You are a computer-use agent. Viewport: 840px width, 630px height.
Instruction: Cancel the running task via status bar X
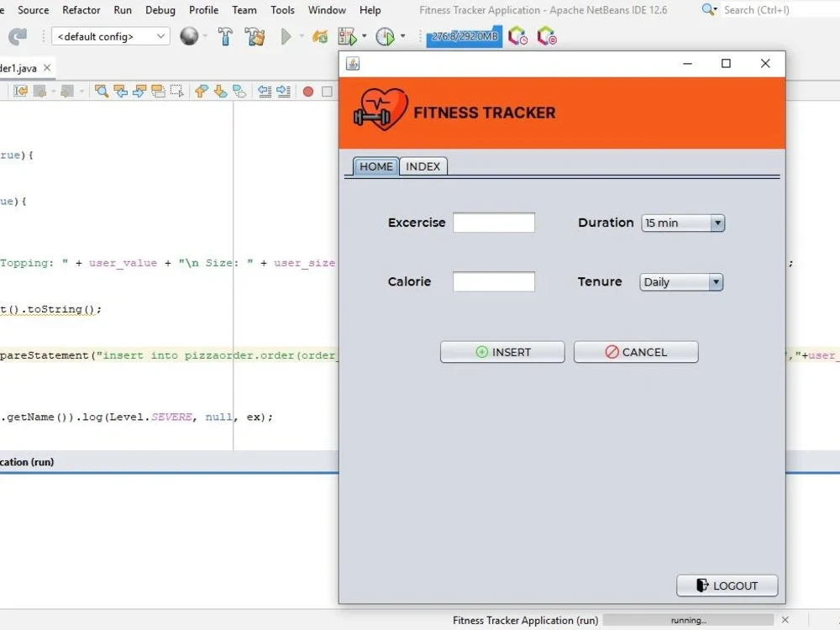coord(785,620)
